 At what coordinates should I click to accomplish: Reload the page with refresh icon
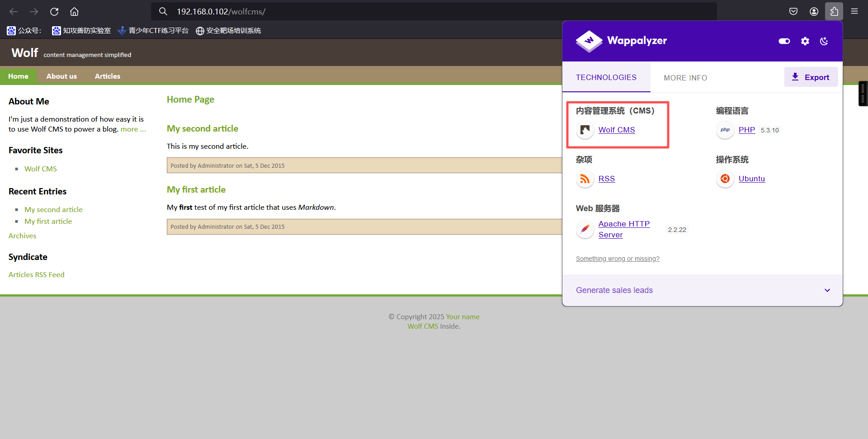(54, 11)
